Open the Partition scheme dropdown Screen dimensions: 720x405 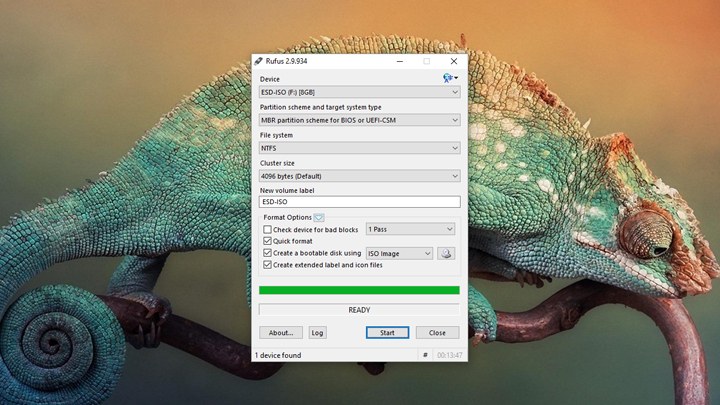pyautogui.click(x=360, y=120)
